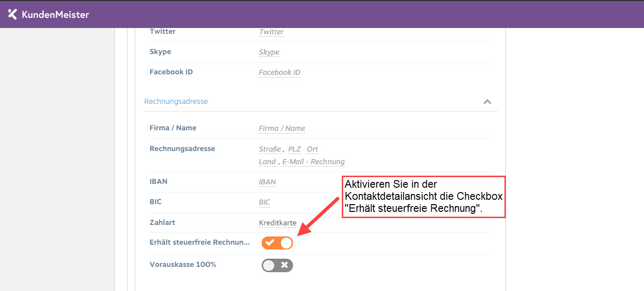Edit the Facebook ID field value
644x291 pixels.
coord(280,72)
